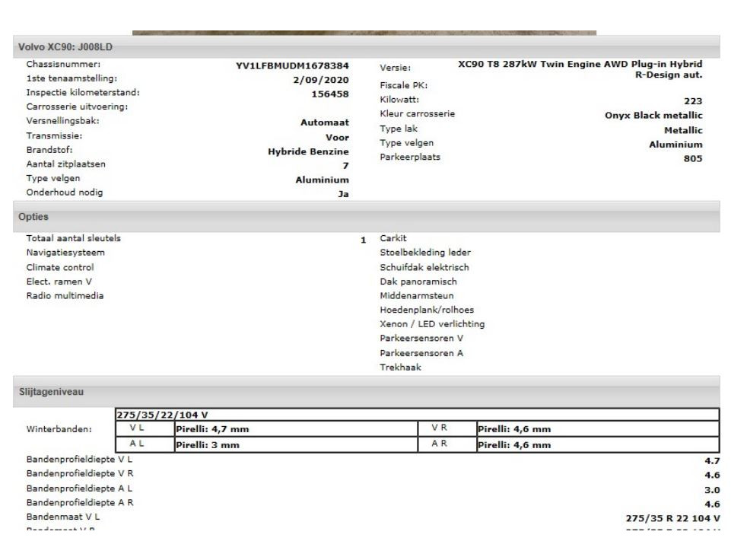Click the A L cell 'Pirelli: 3 mm'

point(296,444)
